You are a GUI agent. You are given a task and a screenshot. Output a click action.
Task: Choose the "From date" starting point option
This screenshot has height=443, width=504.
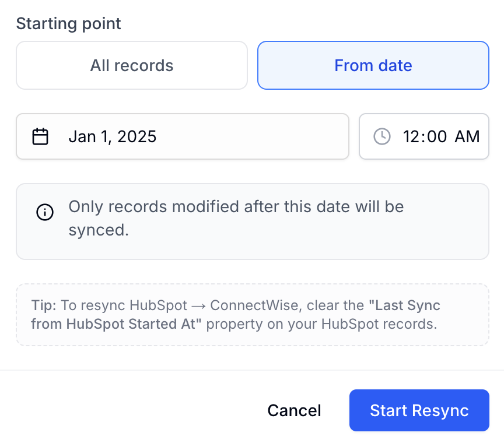(373, 65)
